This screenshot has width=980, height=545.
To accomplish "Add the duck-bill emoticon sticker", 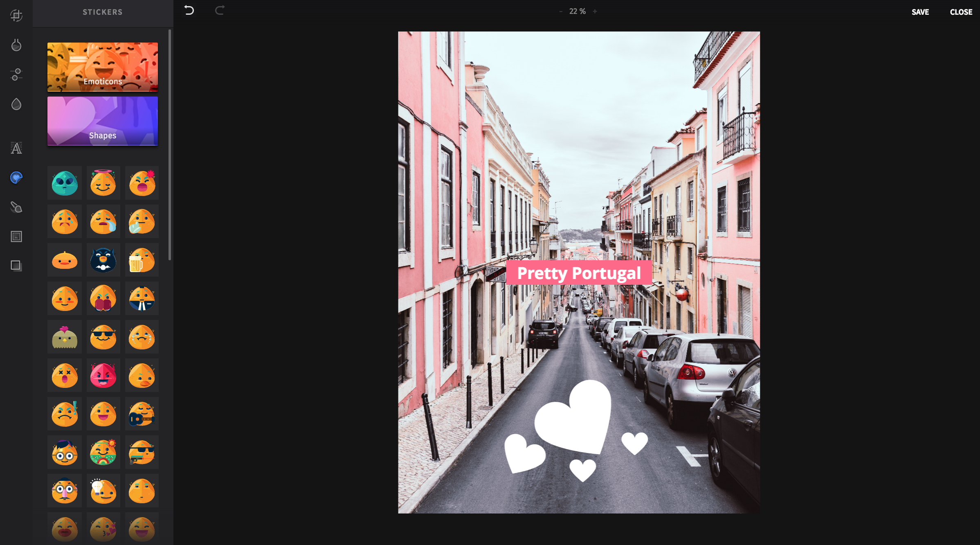I will coord(142,375).
